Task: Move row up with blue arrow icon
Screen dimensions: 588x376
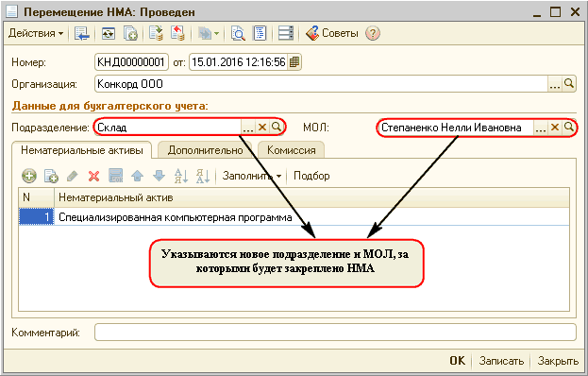Action: 137,176
